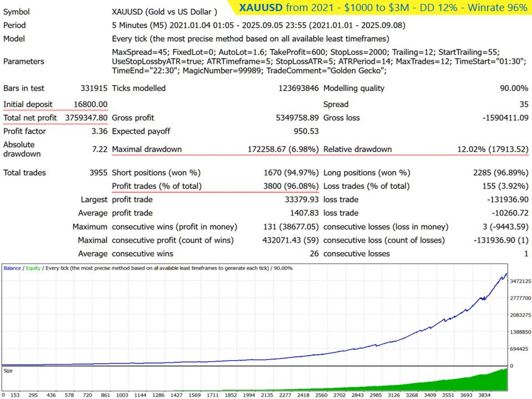This screenshot has width=532, height=399.
Task: Click the blue Balance legend label
Action: 12,268
